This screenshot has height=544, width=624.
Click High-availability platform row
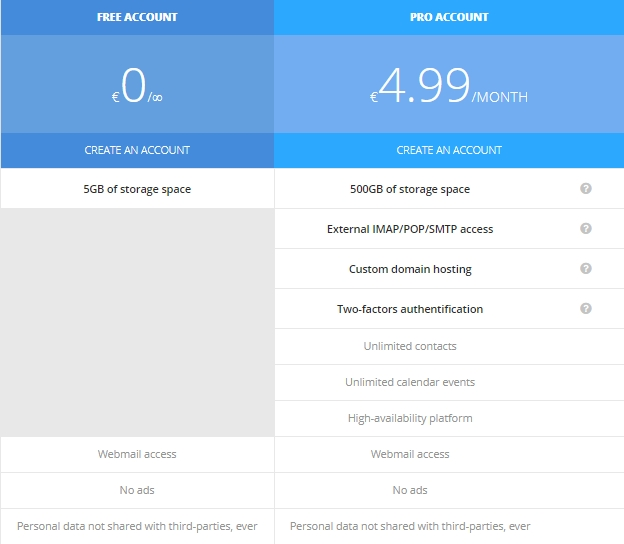pyautogui.click(x=449, y=418)
